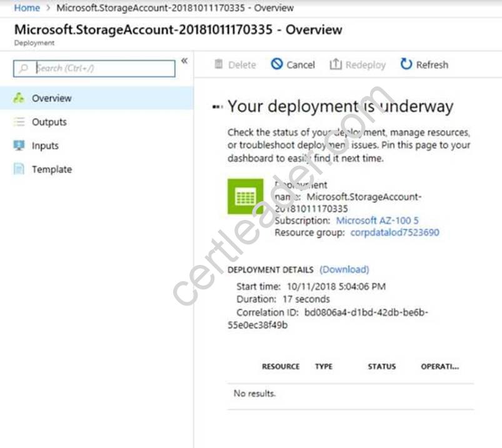Open the Overview menu item

coord(97,98)
